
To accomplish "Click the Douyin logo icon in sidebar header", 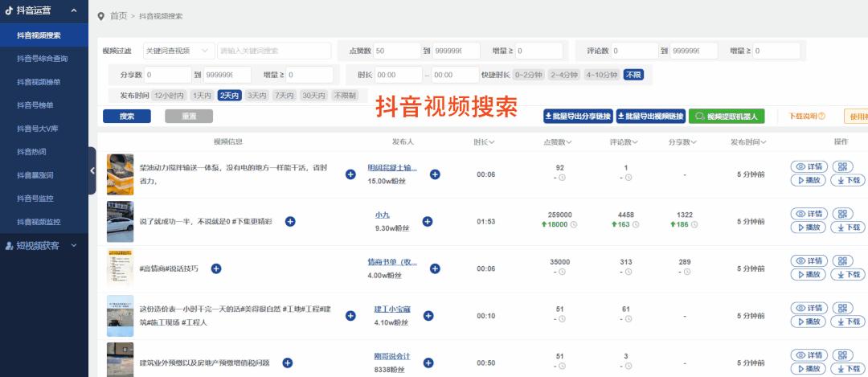I will click(x=9, y=10).
